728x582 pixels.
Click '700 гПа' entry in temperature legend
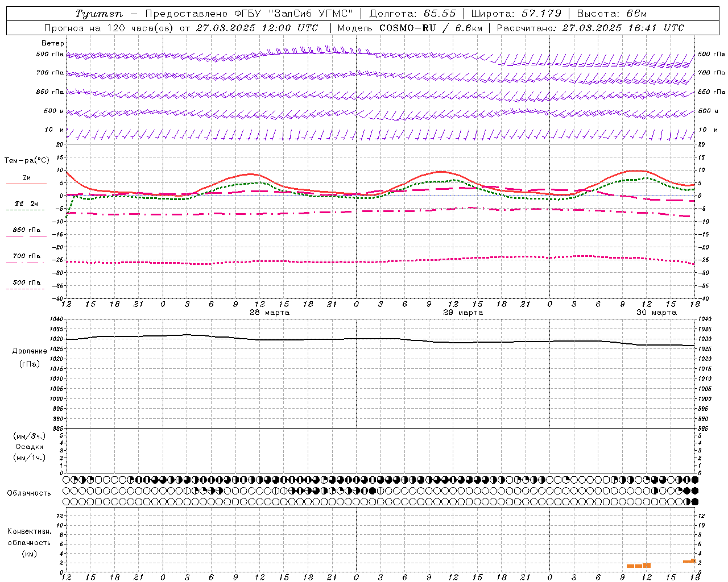27,256
